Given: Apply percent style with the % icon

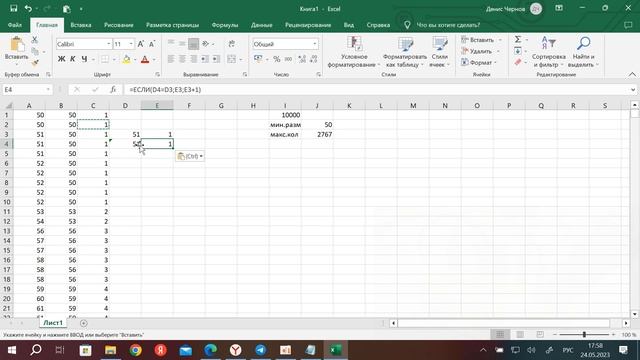Looking at the screenshot, I should [277, 59].
